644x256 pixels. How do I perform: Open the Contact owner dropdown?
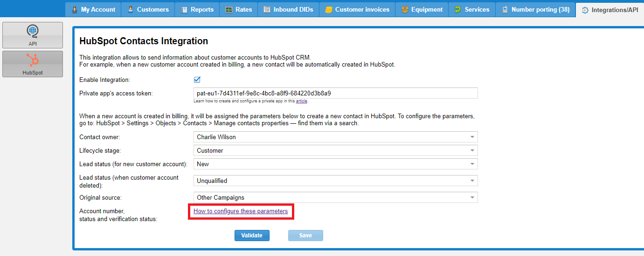336,137
